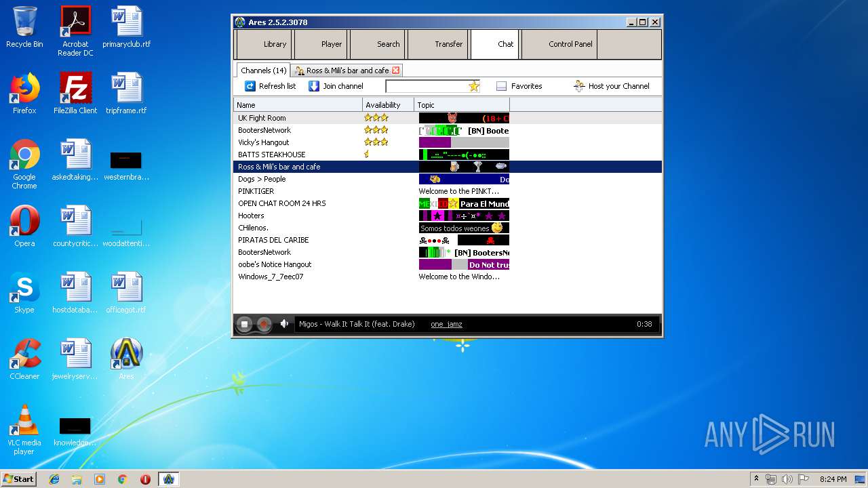Click the red record button in player bar
Image resolution: width=868 pixels, height=488 pixels.
pos(264,325)
